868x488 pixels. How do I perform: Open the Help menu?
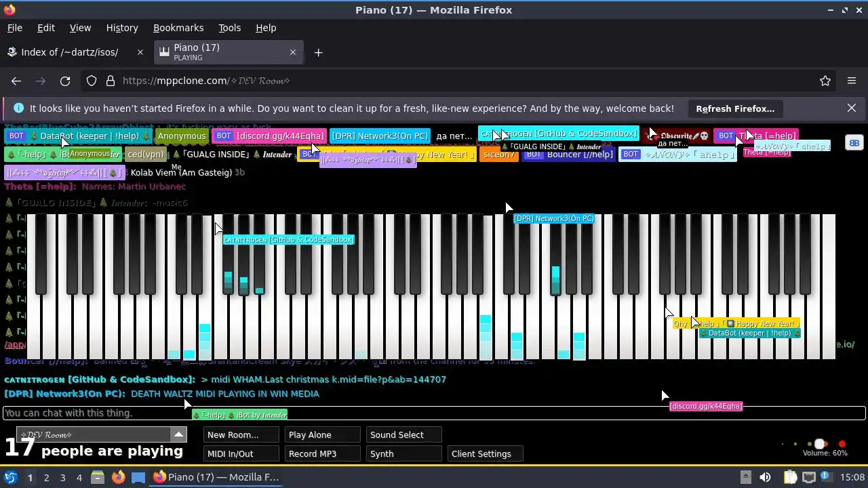(x=266, y=28)
